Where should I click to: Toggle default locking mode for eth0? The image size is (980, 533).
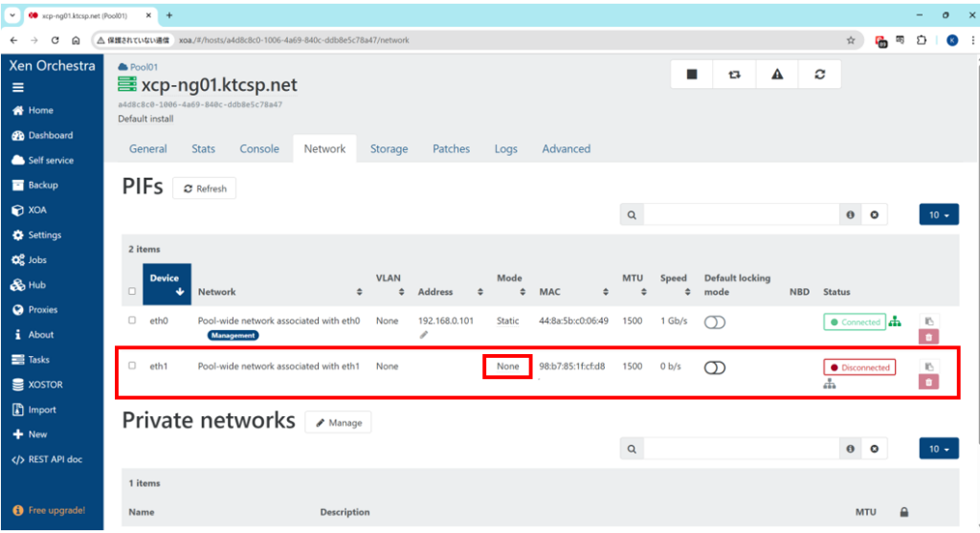point(714,322)
